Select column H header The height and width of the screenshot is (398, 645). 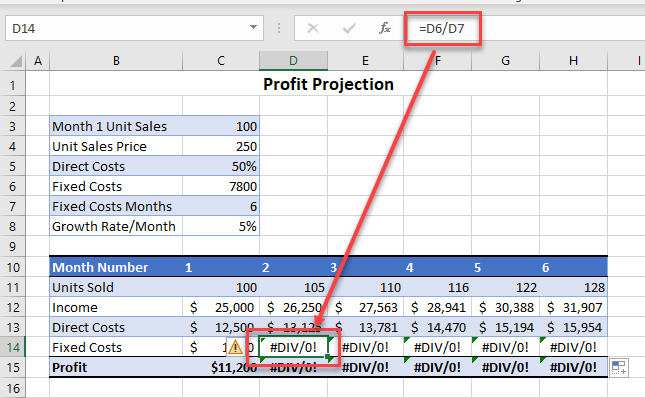573,61
